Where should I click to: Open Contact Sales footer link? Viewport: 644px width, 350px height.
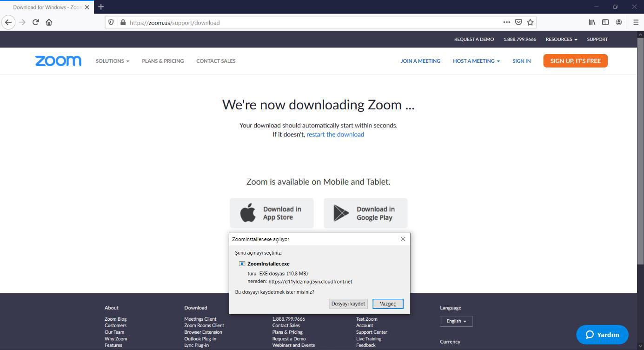point(286,325)
